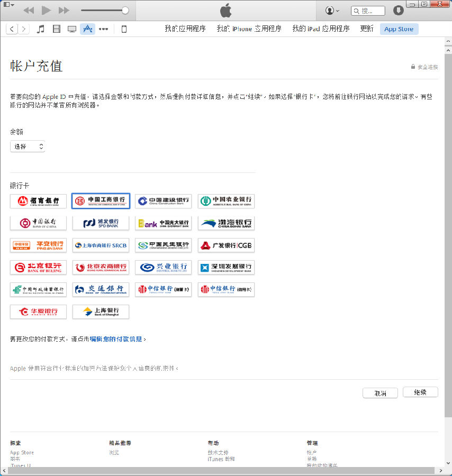Open the 浏览 footer link
This screenshot has height=476, width=452.
coord(114,452)
